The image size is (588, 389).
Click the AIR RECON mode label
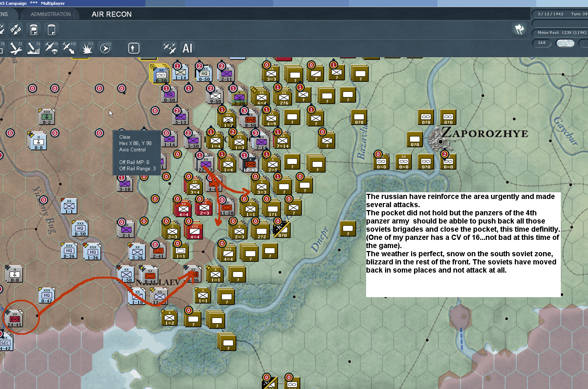point(112,14)
